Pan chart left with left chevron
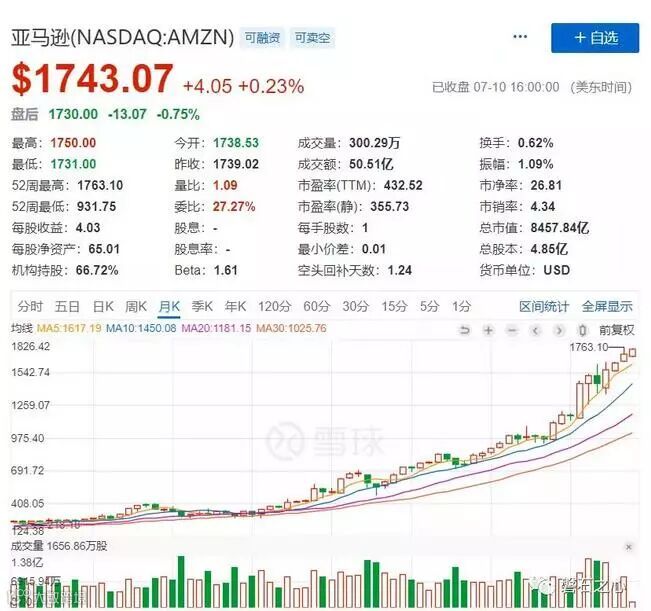Screen dimensions: 651x611 click(536, 330)
